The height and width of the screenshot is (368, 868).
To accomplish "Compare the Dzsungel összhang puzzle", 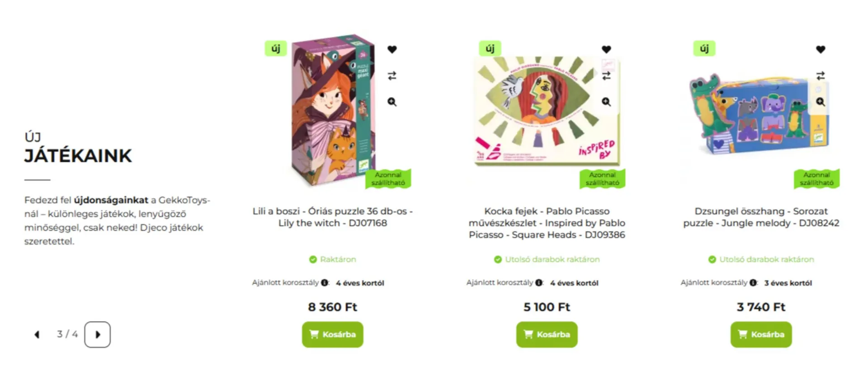I will pos(821,75).
